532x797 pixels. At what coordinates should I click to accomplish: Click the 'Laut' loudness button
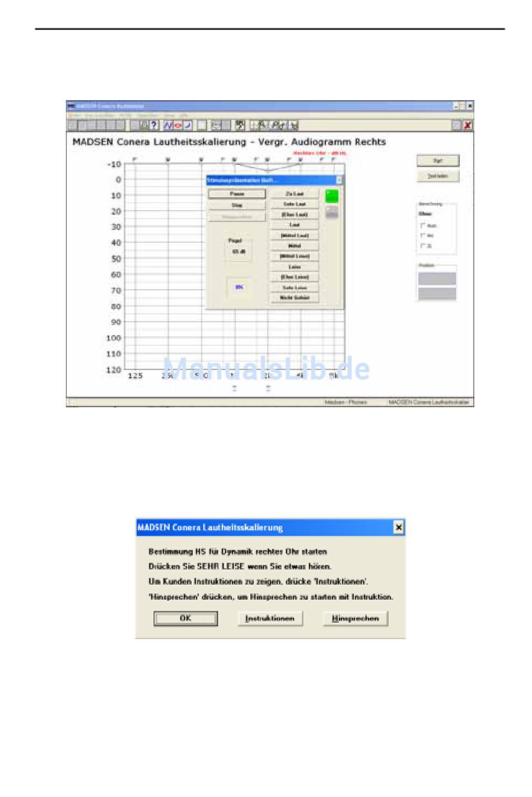point(295,225)
